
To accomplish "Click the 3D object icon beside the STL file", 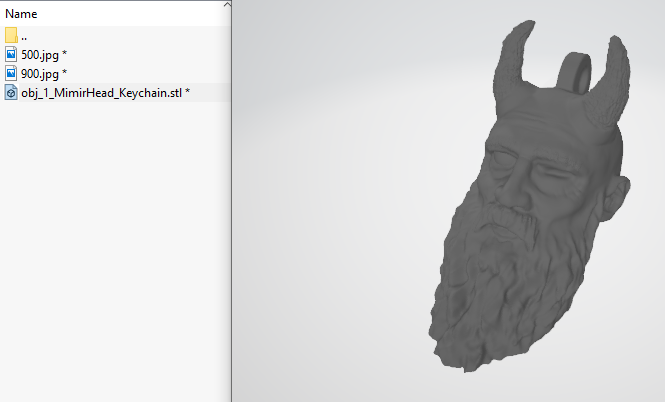I will [11, 92].
